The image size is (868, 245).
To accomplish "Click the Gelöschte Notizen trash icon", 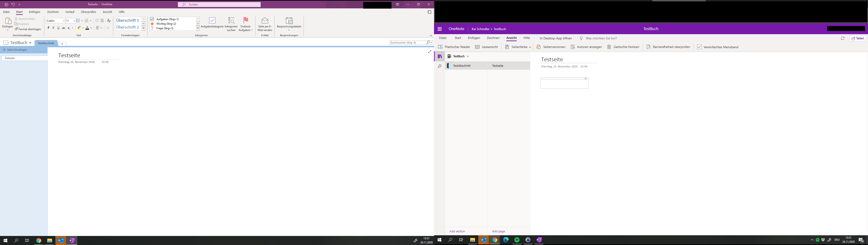I will (609, 47).
